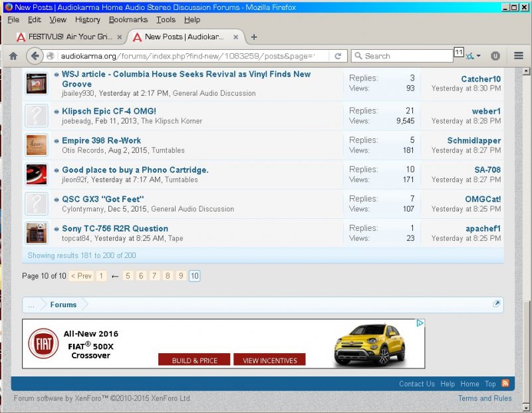Click the RSS feed icon in the footer

pyautogui.click(x=505, y=383)
